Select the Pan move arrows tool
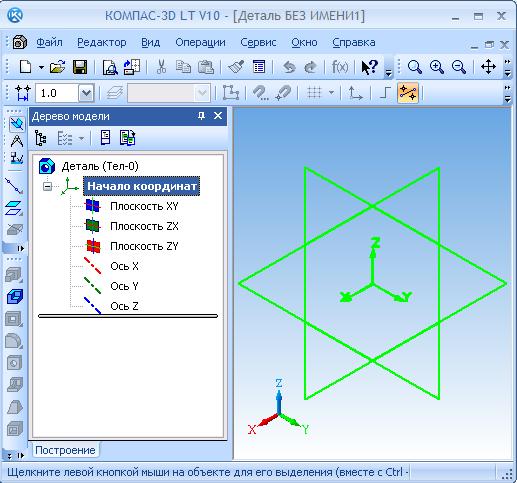This screenshot has width=517, height=483. pyautogui.click(x=488, y=67)
